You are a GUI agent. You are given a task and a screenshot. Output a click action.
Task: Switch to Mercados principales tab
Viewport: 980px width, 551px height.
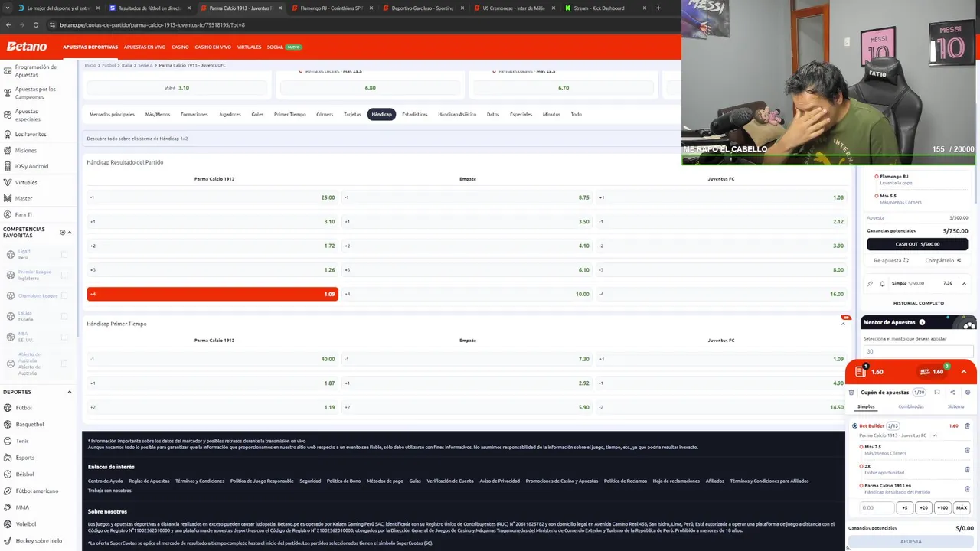(x=112, y=114)
